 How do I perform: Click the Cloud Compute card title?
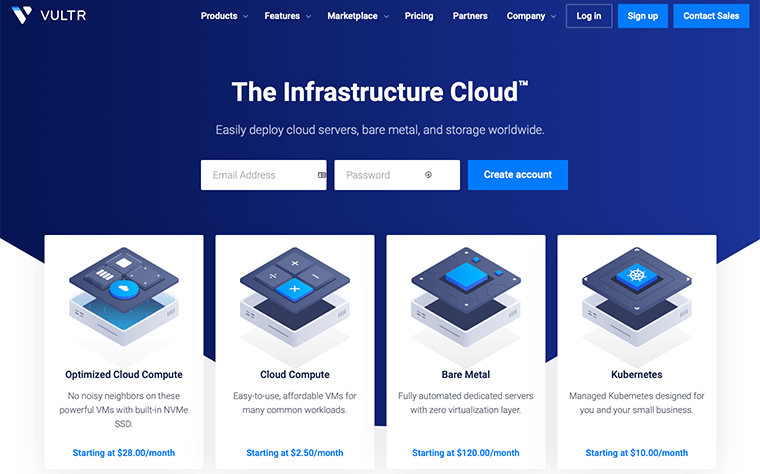(295, 375)
